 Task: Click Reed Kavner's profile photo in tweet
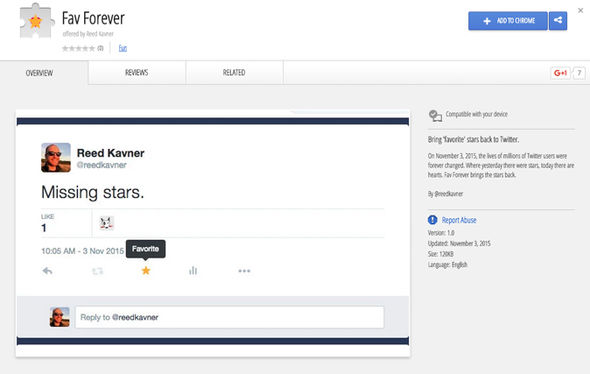[56, 157]
